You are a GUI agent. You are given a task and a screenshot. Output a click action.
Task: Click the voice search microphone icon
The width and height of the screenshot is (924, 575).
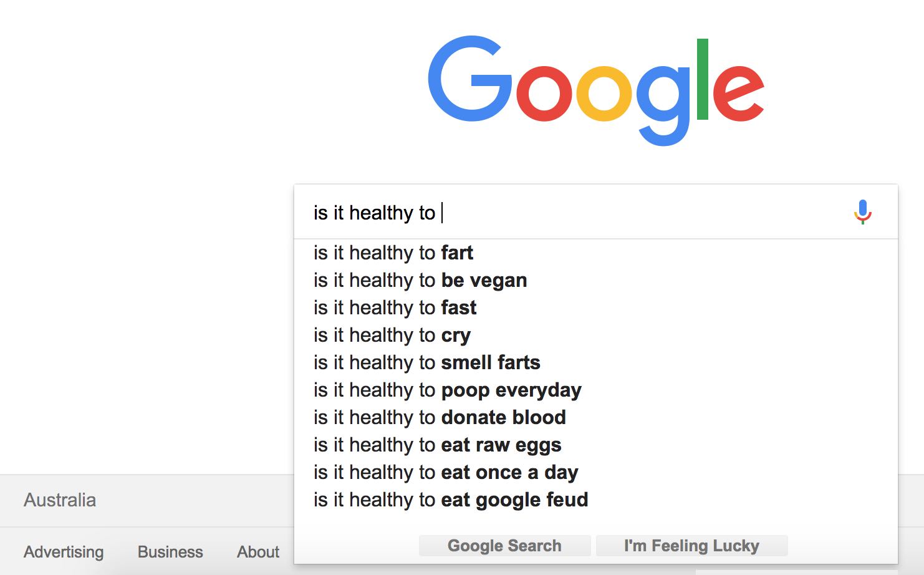862,212
